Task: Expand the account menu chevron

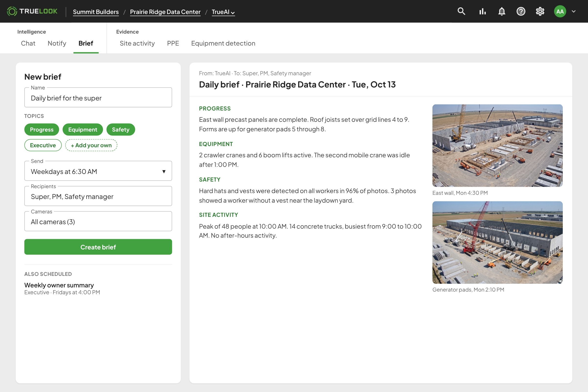Action: [574, 11]
